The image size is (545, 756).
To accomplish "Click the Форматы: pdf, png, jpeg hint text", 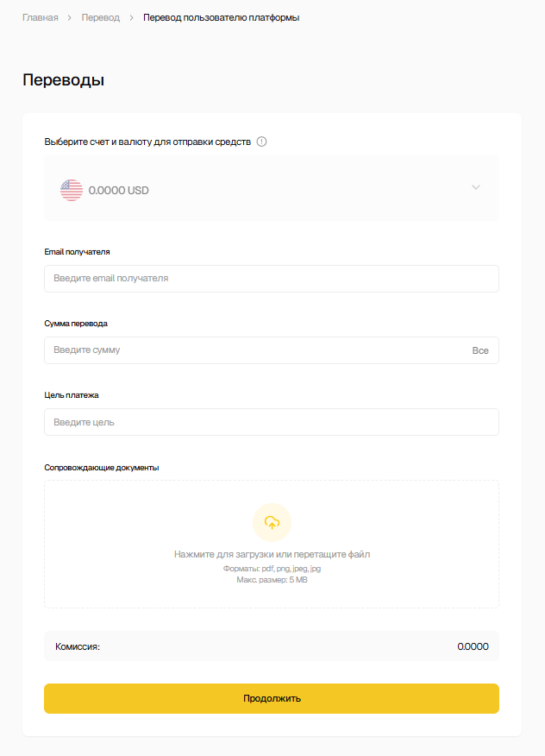I will coord(272,569).
